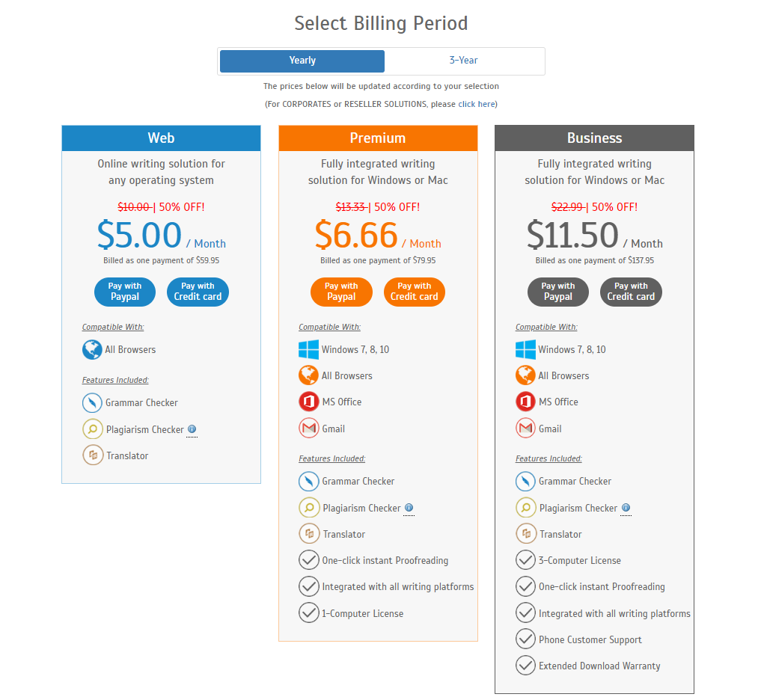Click the Plagiarism Checker info icon in Business plan
The width and height of the screenshot is (764, 700).
tap(626, 508)
